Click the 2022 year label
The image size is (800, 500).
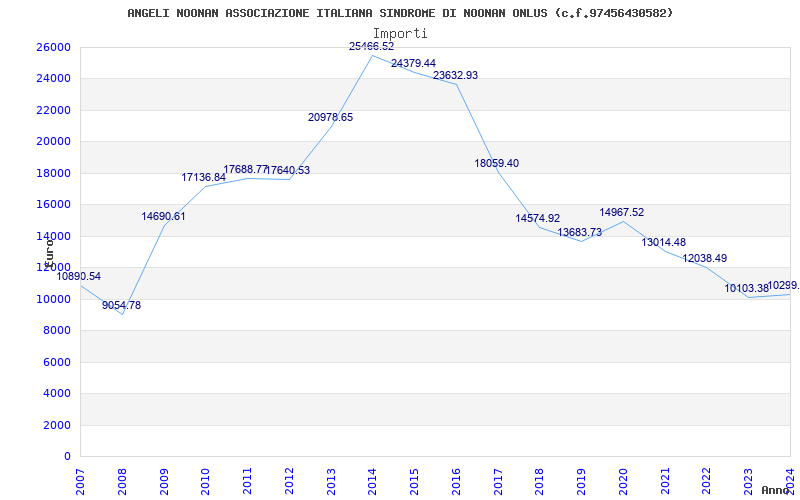(x=707, y=482)
